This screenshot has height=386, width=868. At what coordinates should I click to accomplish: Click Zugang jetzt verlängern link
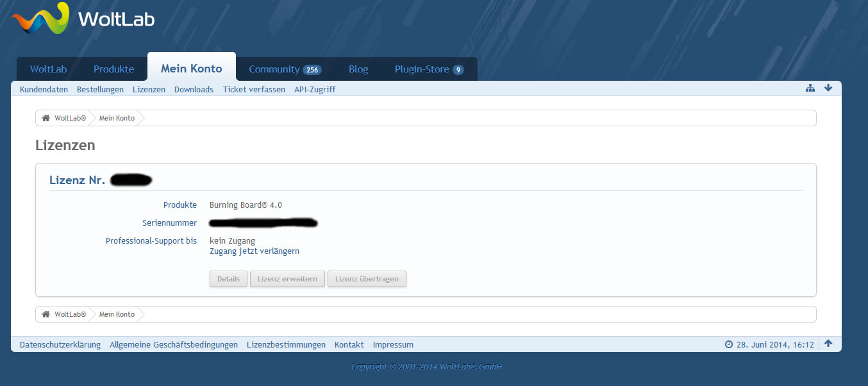pyautogui.click(x=255, y=251)
